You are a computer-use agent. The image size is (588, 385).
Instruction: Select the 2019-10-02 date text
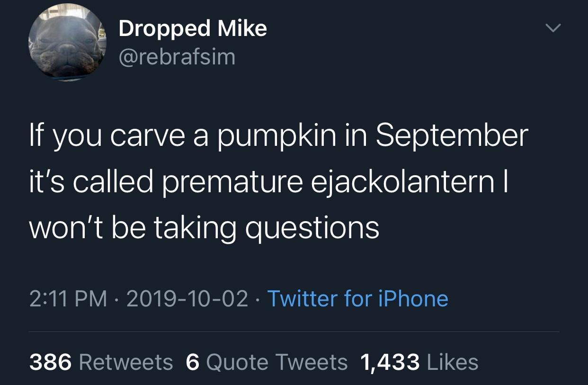click(x=189, y=298)
